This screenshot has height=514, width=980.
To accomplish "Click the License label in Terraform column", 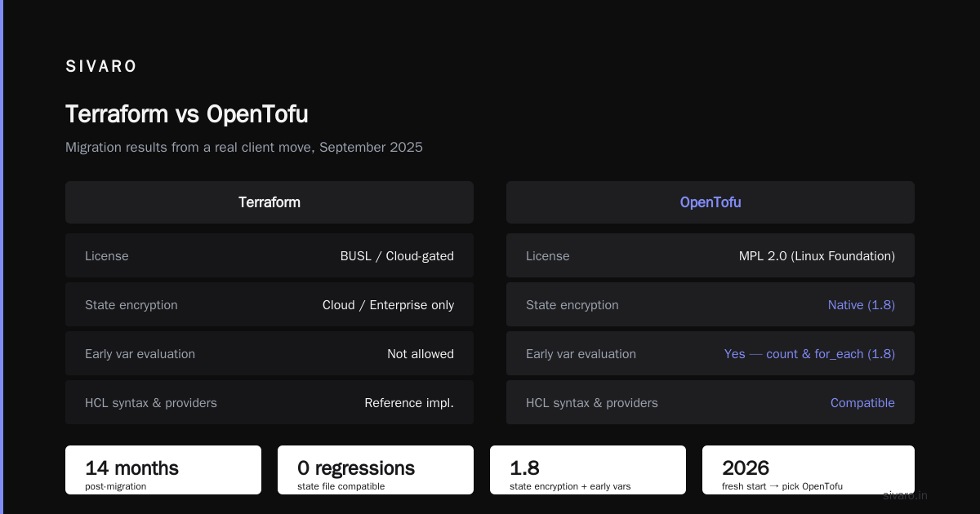I will (107, 256).
